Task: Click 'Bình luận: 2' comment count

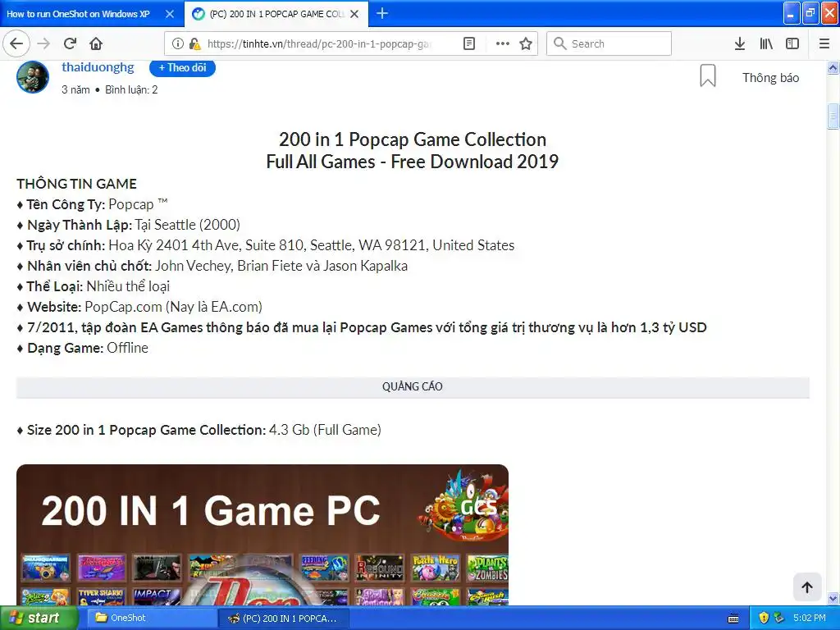Action: point(131,89)
